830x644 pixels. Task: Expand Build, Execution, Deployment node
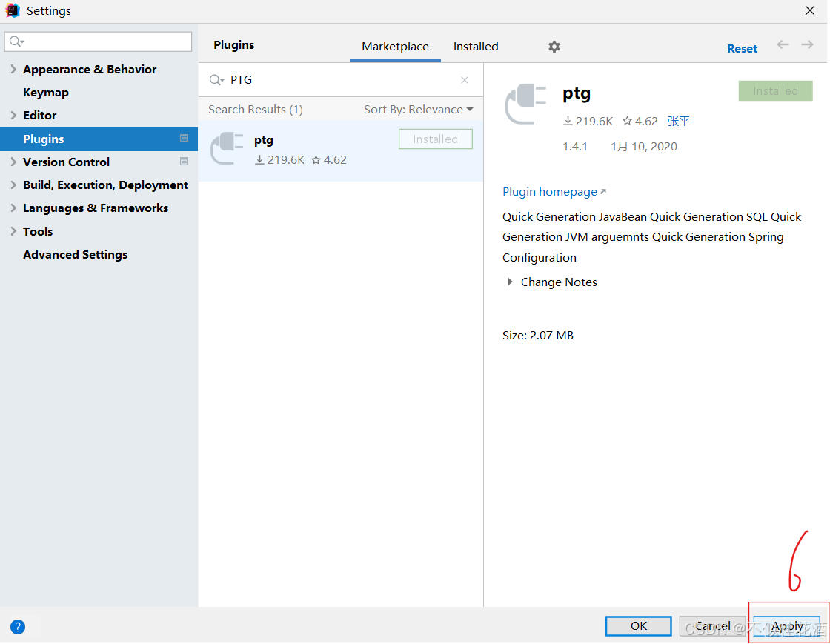13,185
